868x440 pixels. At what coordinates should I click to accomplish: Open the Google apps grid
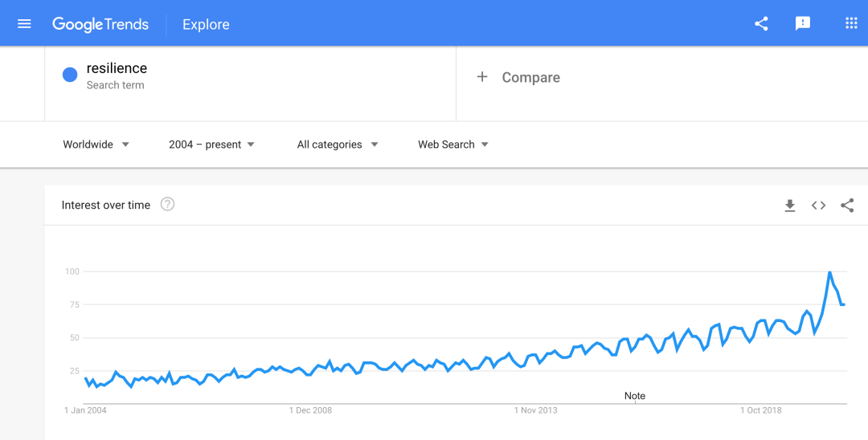click(x=851, y=23)
